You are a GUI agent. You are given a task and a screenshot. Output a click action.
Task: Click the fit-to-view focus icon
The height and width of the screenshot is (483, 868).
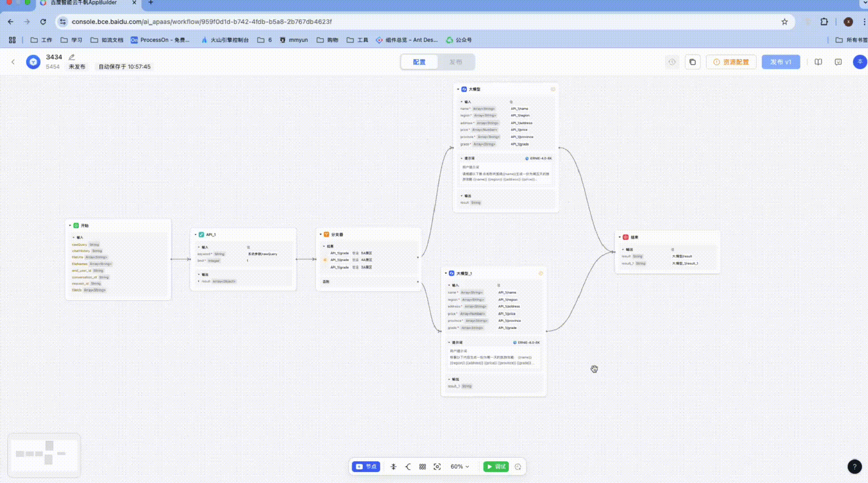coord(437,466)
